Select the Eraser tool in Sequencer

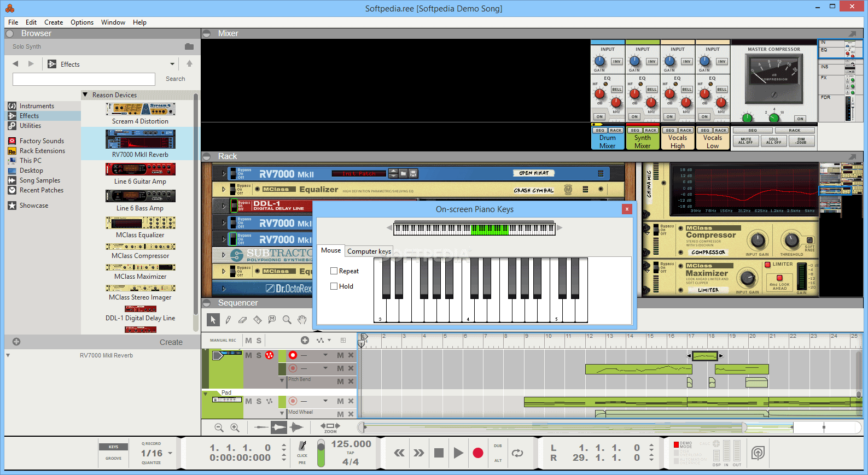[243, 320]
